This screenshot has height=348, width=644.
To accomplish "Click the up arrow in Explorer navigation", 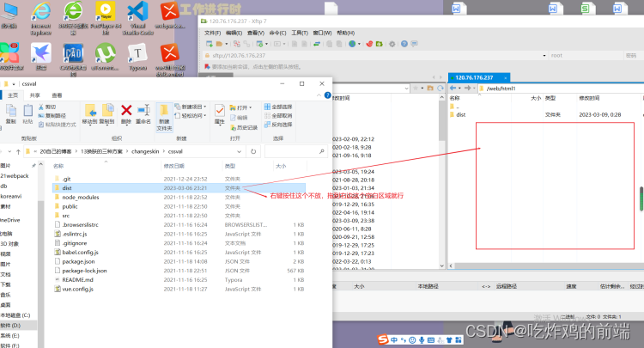I will (18, 151).
